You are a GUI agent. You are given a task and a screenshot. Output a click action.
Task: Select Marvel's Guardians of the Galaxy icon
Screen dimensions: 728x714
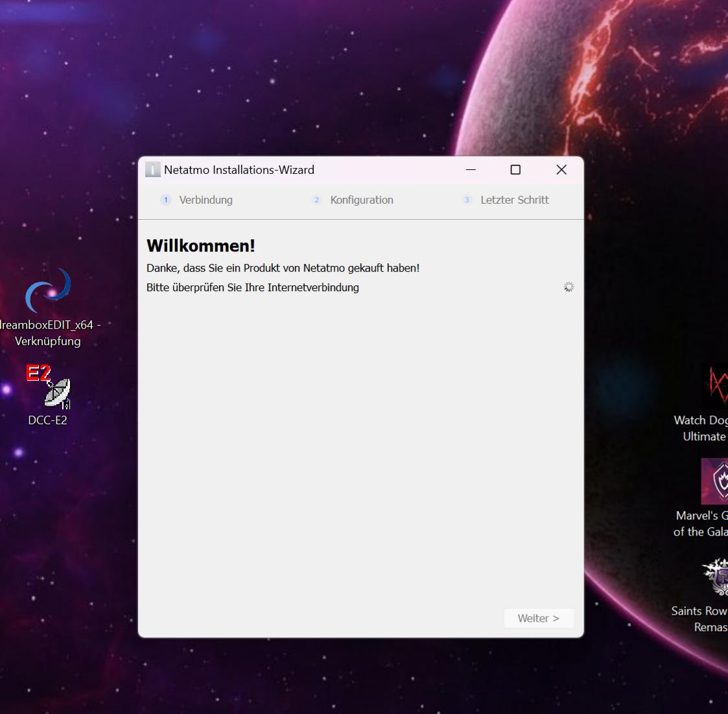point(715,481)
